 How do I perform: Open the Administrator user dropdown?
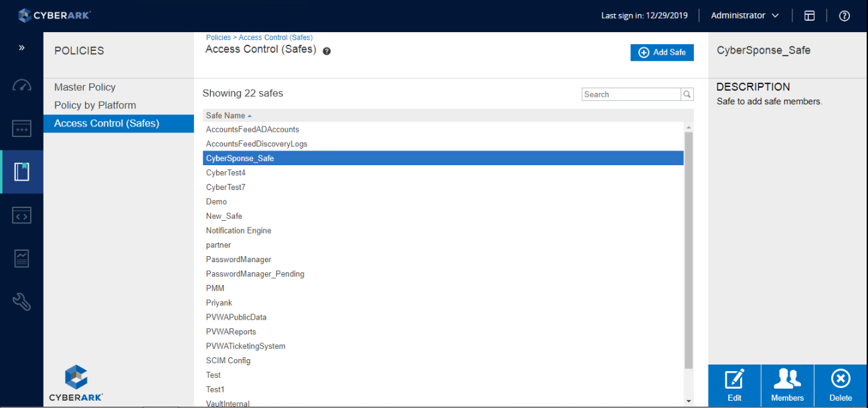(x=745, y=15)
